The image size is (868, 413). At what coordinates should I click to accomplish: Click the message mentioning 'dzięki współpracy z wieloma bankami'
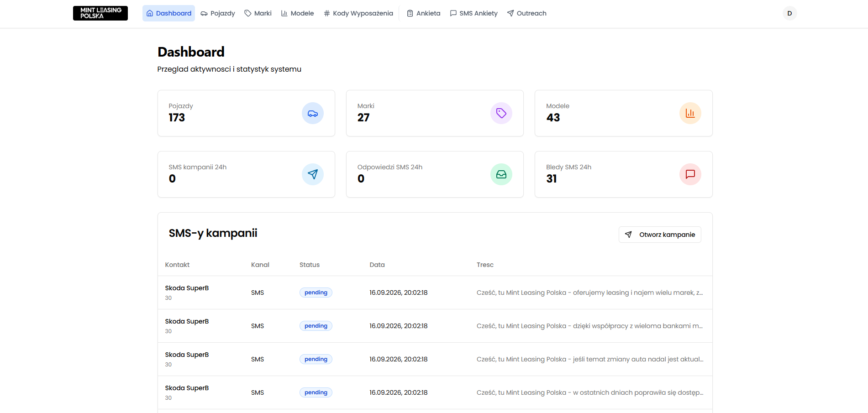(590, 326)
